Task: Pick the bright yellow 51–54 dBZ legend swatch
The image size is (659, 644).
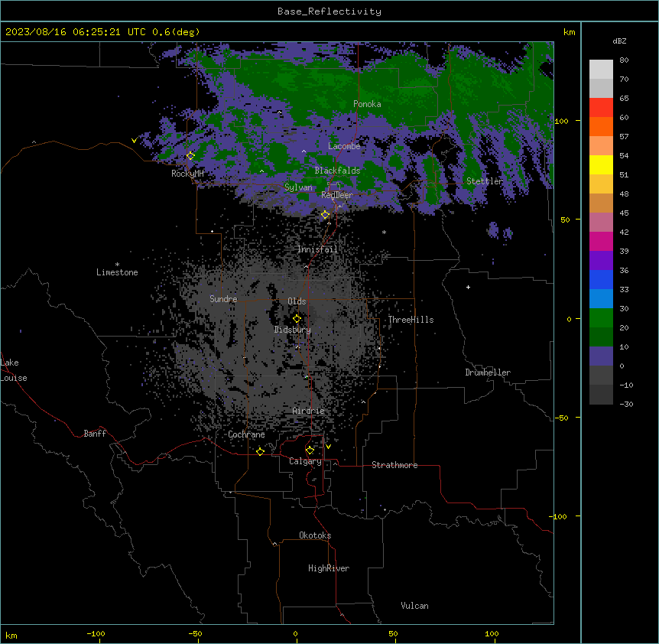Action: point(601,164)
